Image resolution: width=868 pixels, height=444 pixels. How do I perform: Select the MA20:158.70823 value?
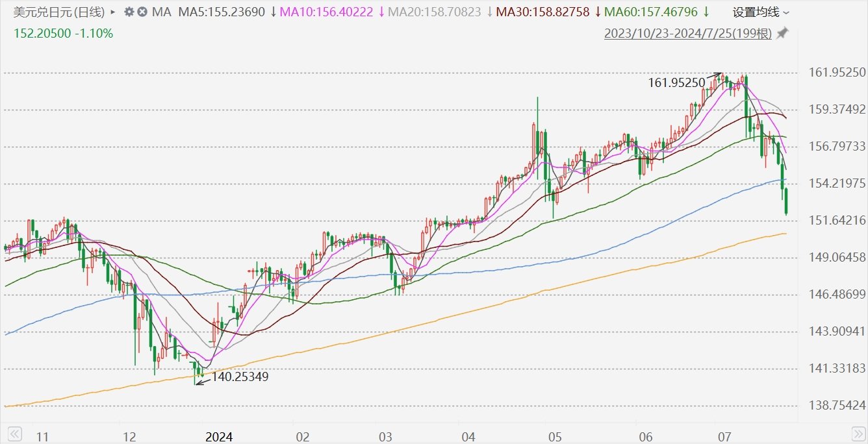pyautogui.click(x=435, y=12)
